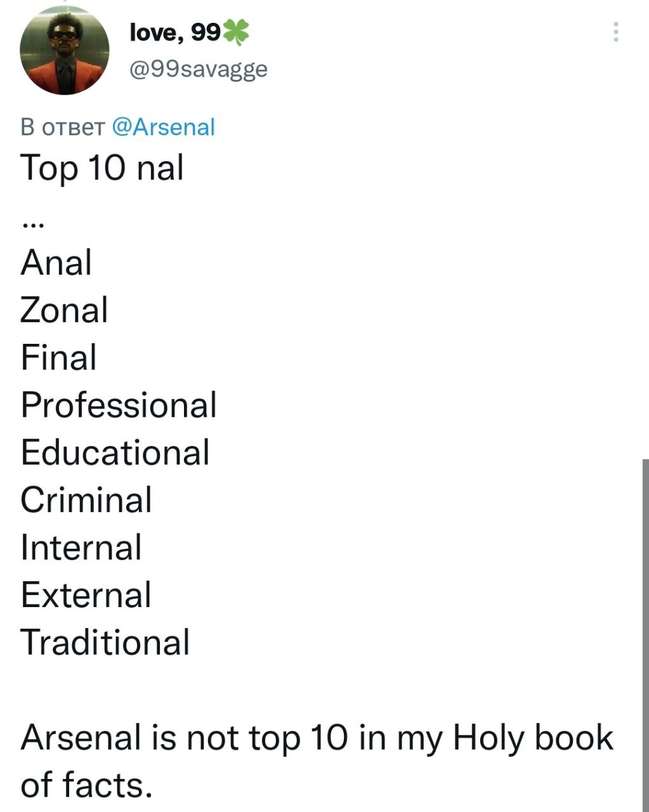
Task: Click the word Professional in the list
Action: point(119,405)
